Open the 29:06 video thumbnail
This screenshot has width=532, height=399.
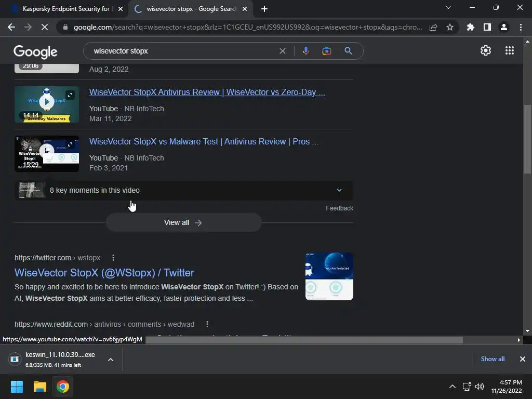click(47, 68)
